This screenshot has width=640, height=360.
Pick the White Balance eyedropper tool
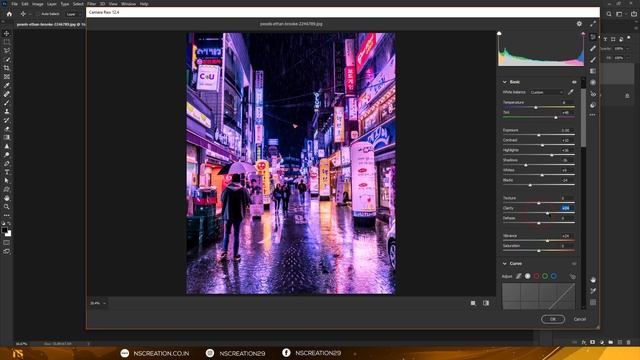click(x=571, y=92)
